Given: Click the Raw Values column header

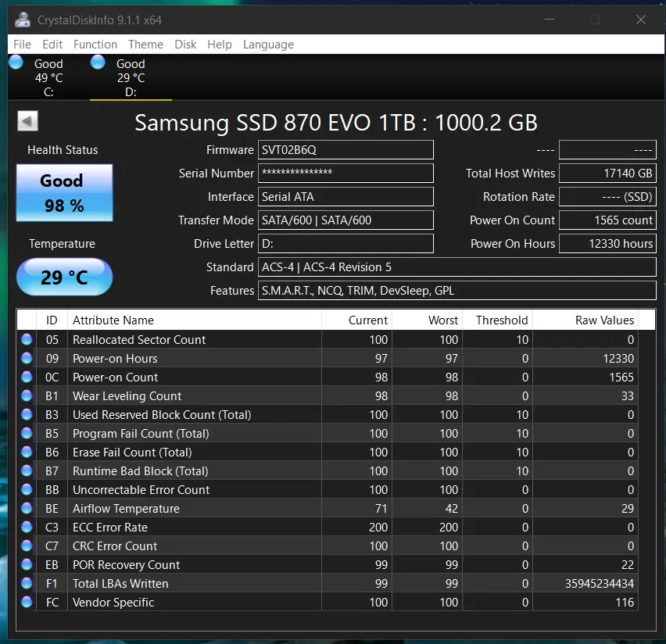Looking at the screenshot, I should [585, 320].
